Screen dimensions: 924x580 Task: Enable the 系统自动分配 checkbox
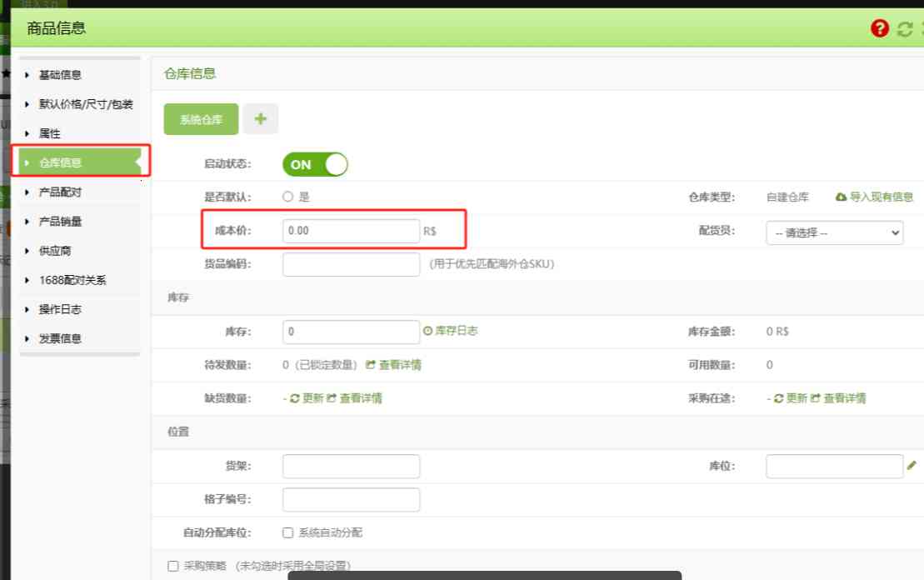pos(287,532)
